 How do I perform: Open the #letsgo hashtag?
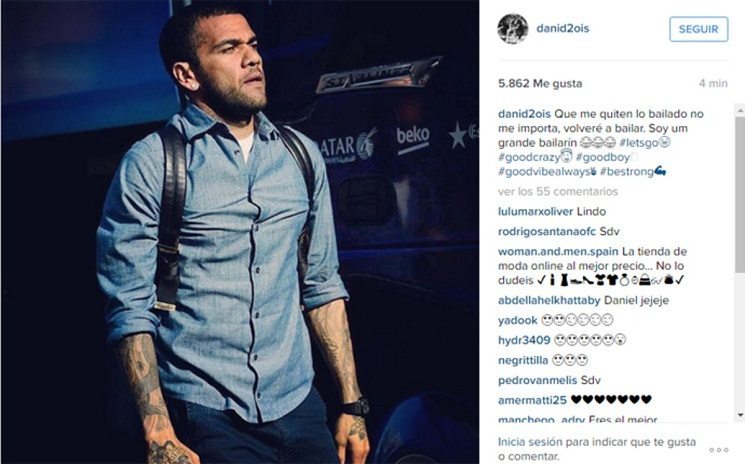(x=639, y=142)
